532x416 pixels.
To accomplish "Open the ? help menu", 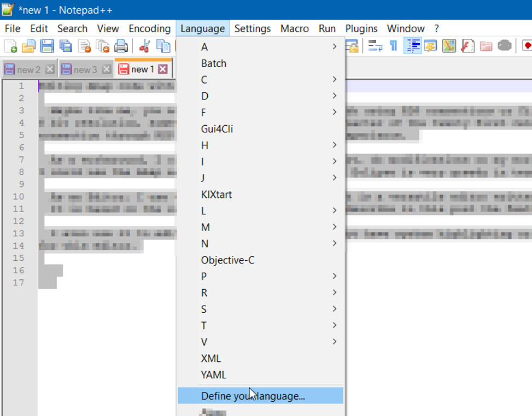I will point(437,28).
